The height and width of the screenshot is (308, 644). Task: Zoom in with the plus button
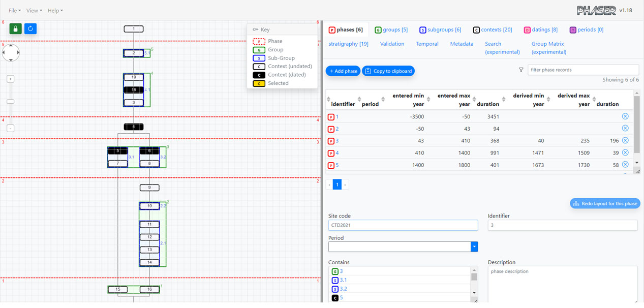11,79
